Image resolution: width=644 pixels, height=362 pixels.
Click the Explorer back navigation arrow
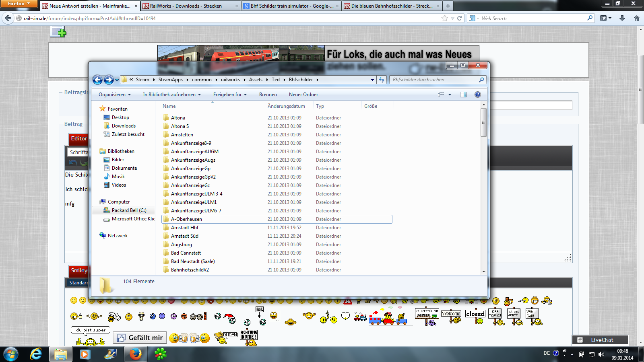(97, 80)
